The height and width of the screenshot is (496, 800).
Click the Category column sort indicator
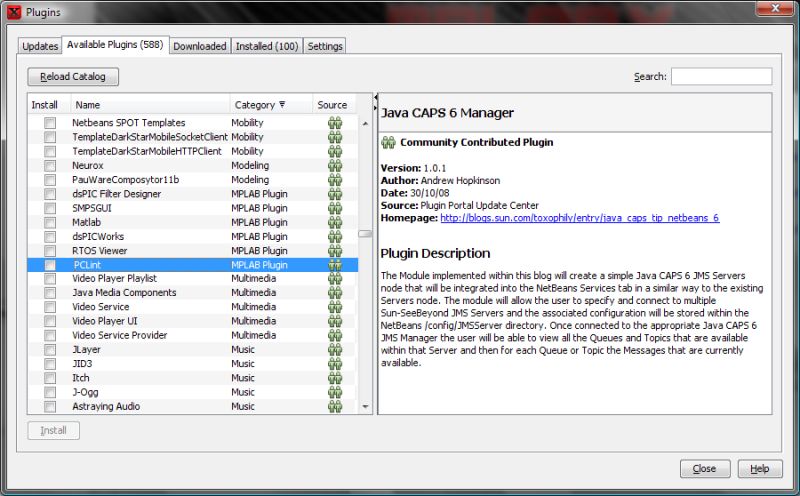click(282, 105)
